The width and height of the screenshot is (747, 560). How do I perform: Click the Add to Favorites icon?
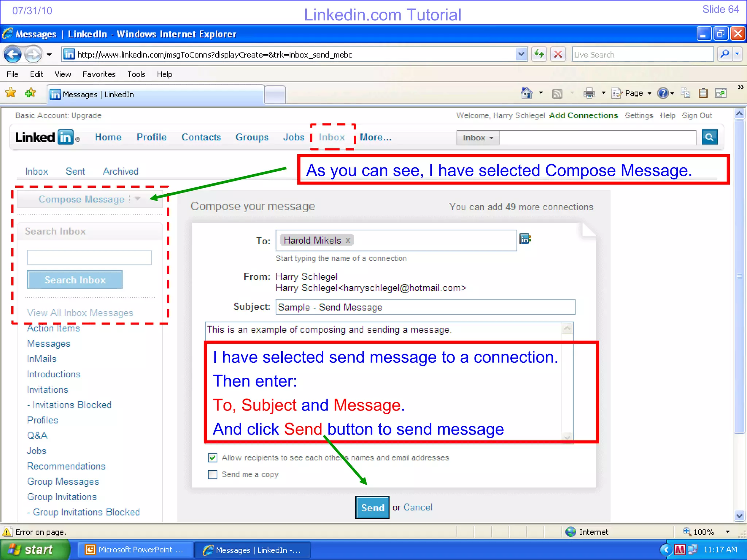(x=30, y=93)
